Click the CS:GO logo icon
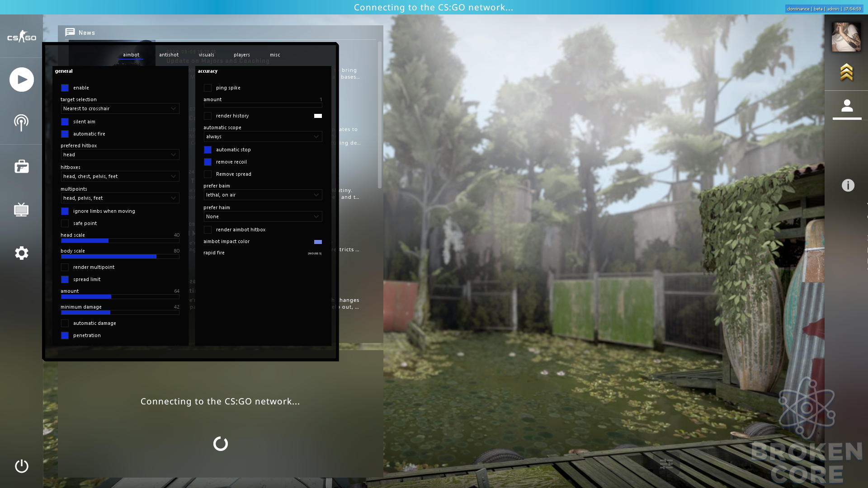The image size is (868, 488). [21, 37]
